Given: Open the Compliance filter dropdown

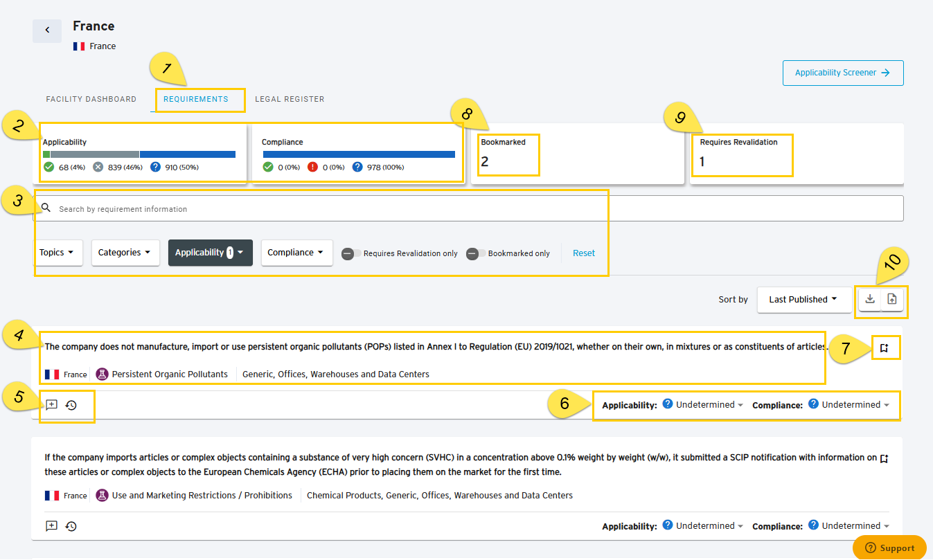Looking at the screenshot, I should point(296,253).
